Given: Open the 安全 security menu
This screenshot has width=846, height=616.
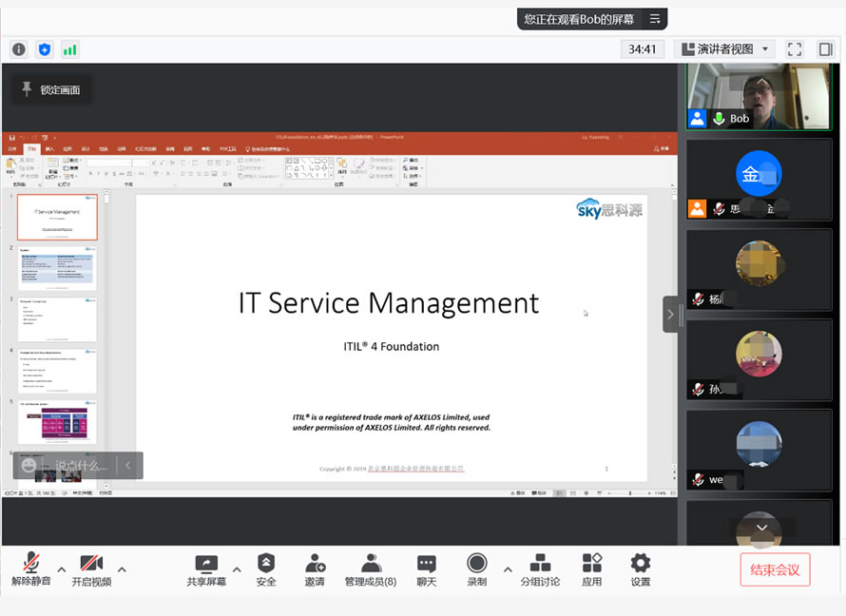Looking at the screenshot, I should click(266, 569).
